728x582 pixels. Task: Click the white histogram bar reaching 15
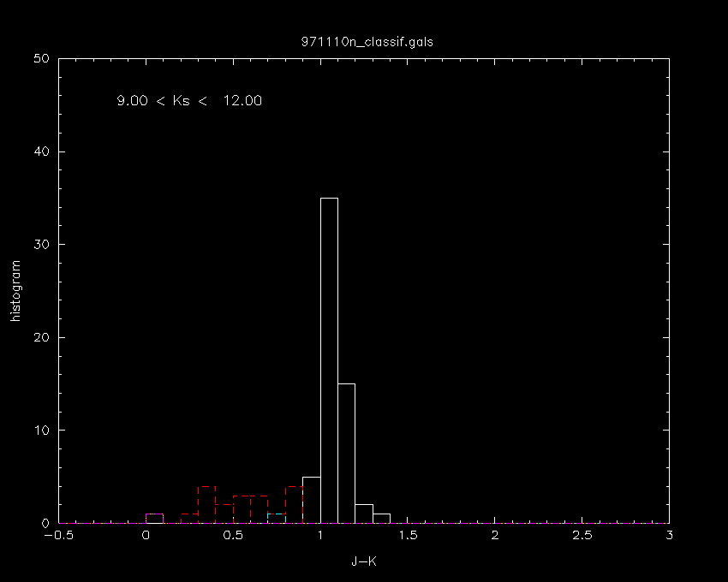tap(346, 454)
